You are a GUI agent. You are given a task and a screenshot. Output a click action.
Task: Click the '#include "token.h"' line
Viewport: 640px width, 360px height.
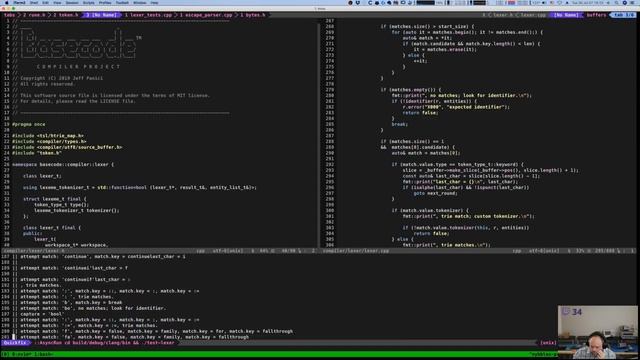(37, 153)
